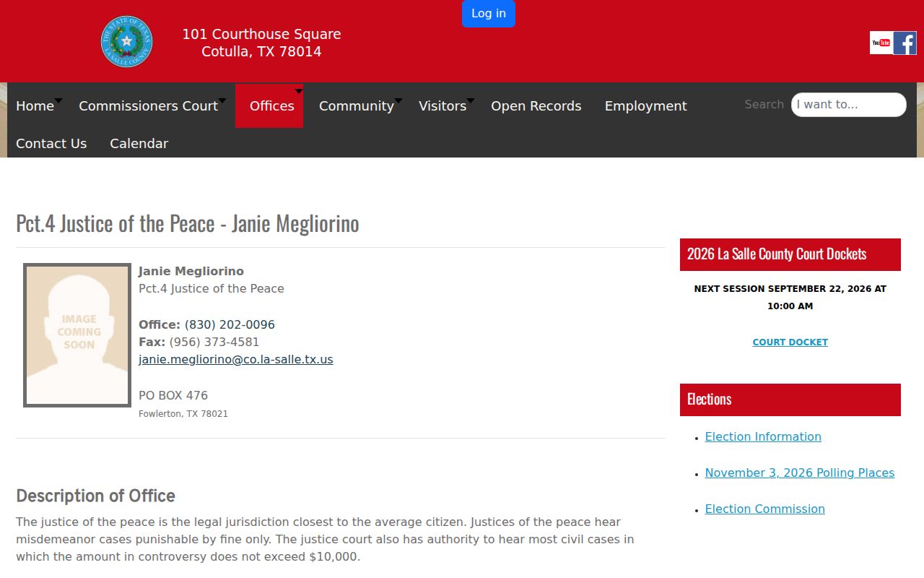Click the page title Pct.4 Justice of the Peace
Viewport: 924px width, 578px height.
[x=188, y=224]
